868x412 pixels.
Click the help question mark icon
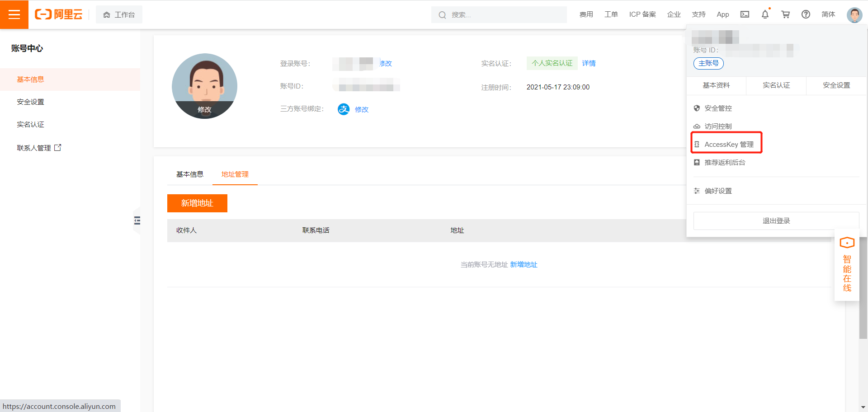(x=806, y=14)
